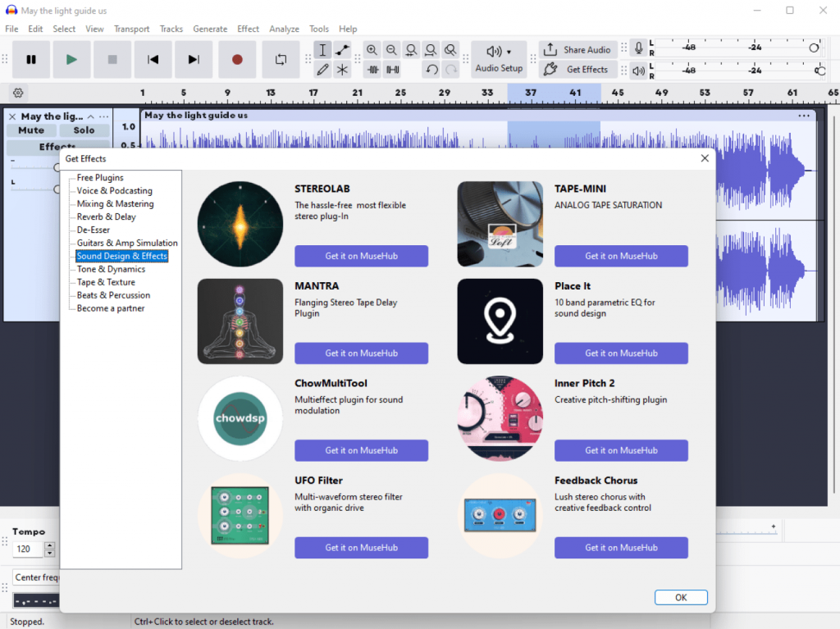840x629 pixels.
Task: Click the Skip to End button
Action: pos(194,59)
